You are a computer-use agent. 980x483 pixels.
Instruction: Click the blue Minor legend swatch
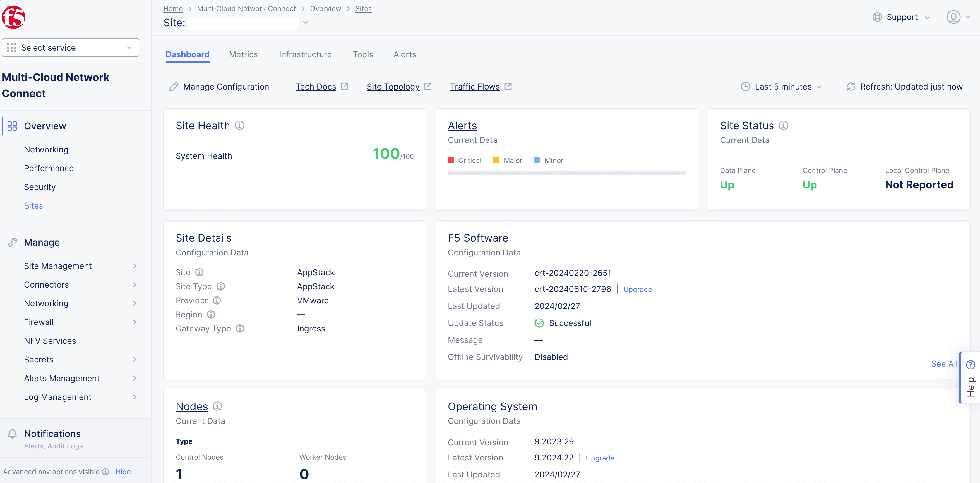[x=537, y=160]
